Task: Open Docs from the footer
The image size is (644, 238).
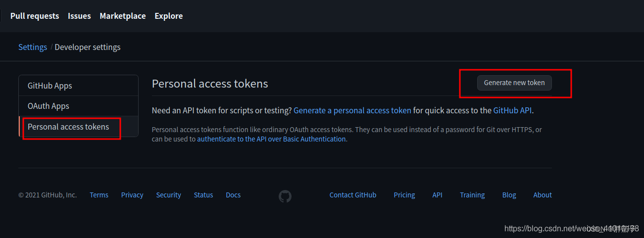Action: click(233, 195)
